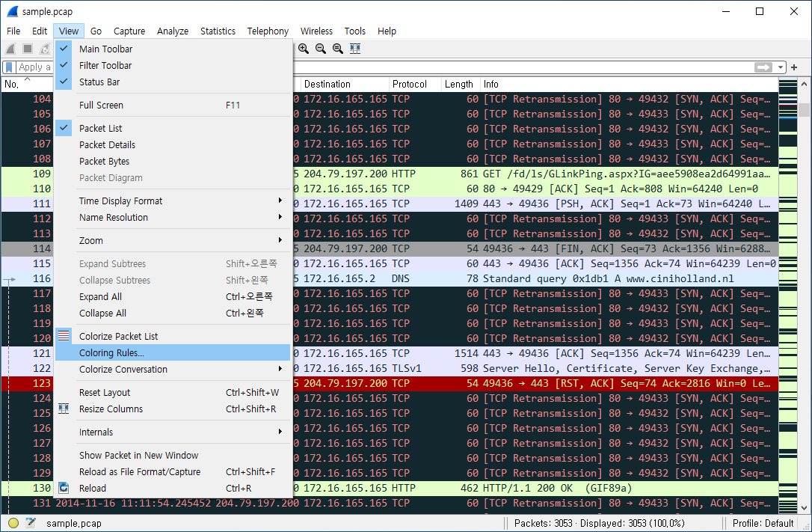Viewport: 812px width, 532px height.
Task: Select Collapse All menu entry
Action: (x=171, y=313)
